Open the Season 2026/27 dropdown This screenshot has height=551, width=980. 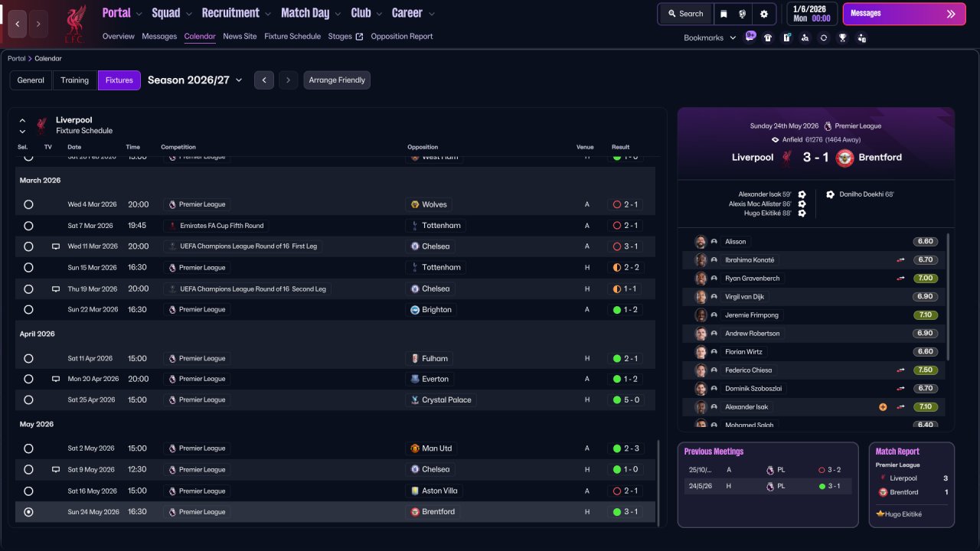(195, 80)
